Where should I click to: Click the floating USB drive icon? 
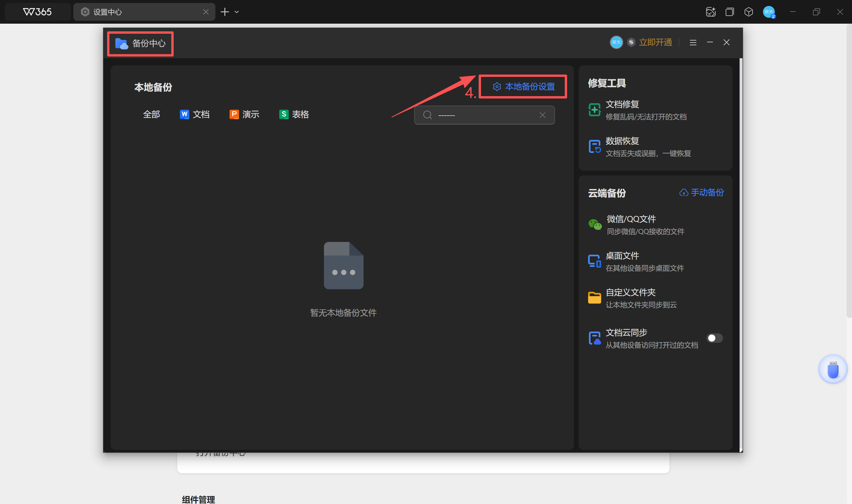[x=833, y=369]
